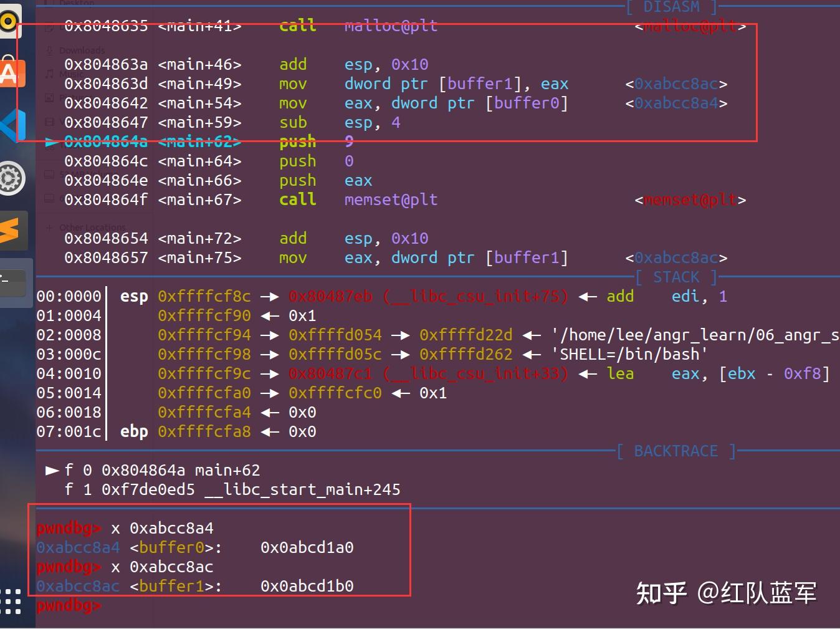
Task: Select the command x 0xabcc8a4
Action: click(162, 528)
